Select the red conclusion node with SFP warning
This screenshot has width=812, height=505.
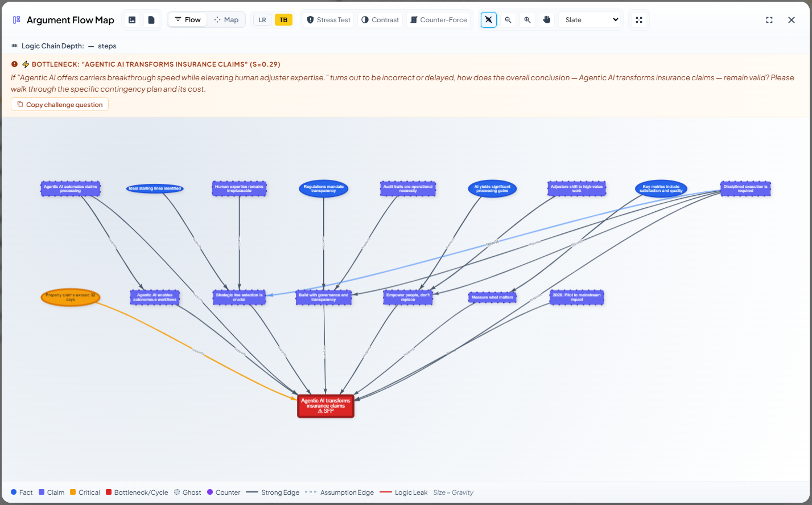point(325,405)
